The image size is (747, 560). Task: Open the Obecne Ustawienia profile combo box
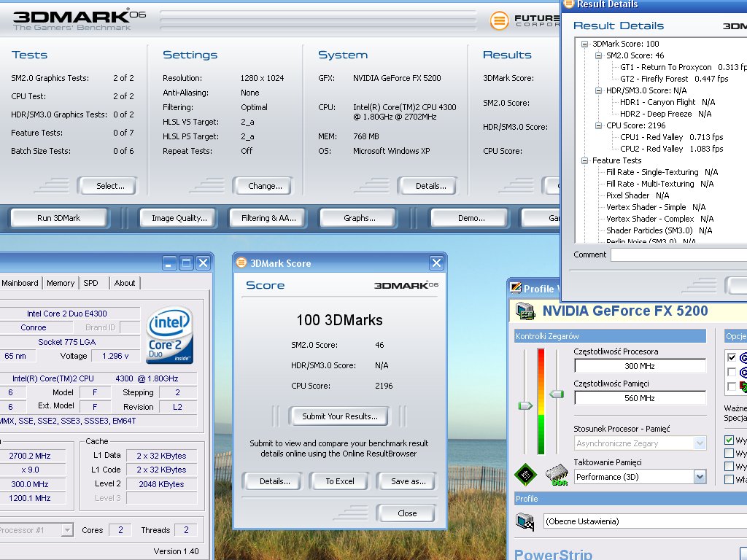pos(645,521)
